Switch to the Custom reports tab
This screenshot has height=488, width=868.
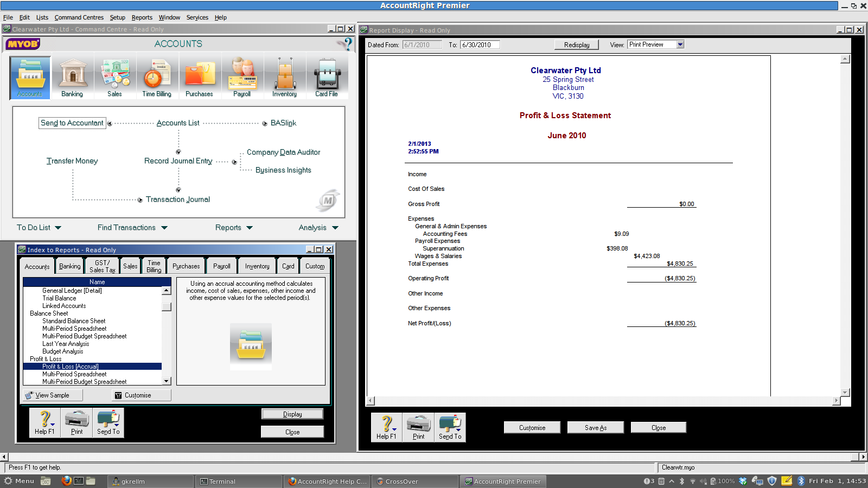tap(315, 266)
